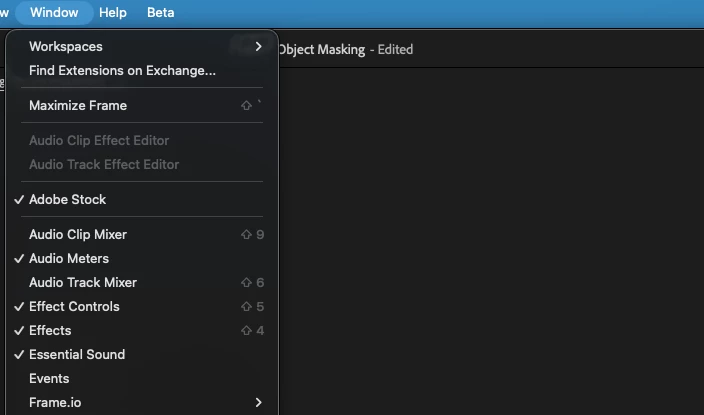The width and height of the screenshot is (704, 415).
Task: Disable the Essential Sound panel
Action: click(142, 354)
